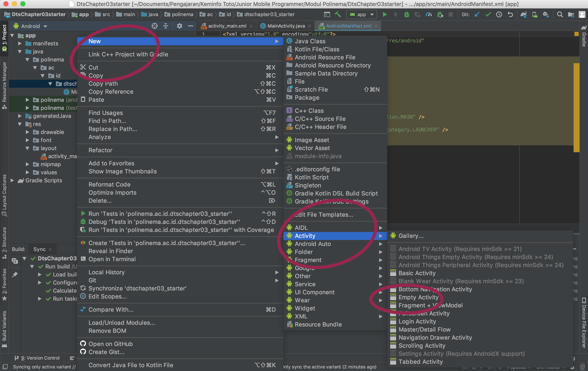The height and width of the screenshot is (371, 588).
Task: Toggle the Favorites side tab
Action: click(x=4, y=284)
